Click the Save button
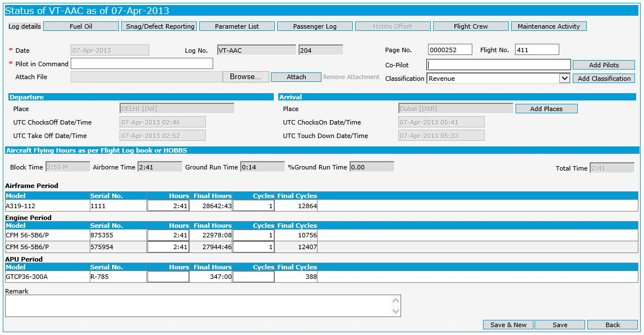644x335 pixels. [x=560, y=324]
